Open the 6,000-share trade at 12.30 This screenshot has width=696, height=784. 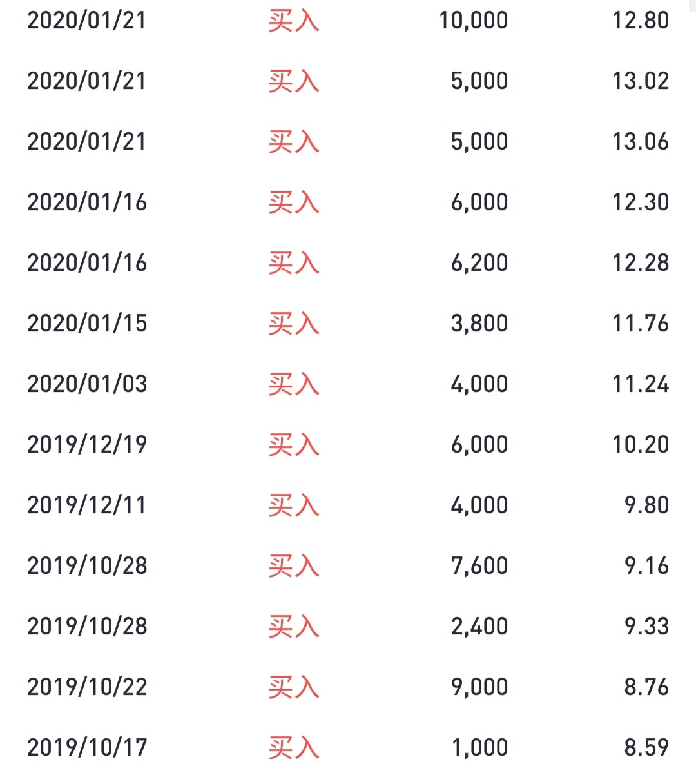point(348,202)
